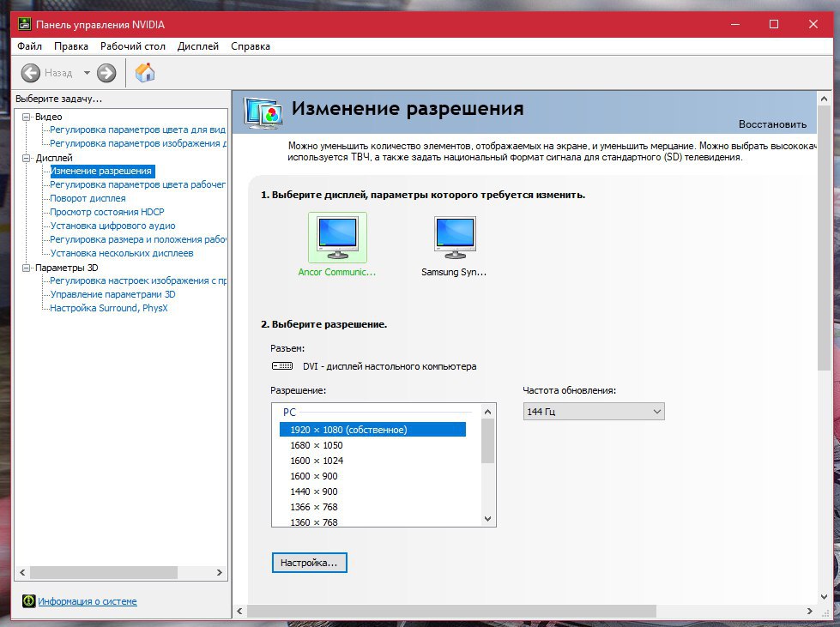Open the Back history dropdown arrow
Screen dimensions: 840x627
click(87, 73)
